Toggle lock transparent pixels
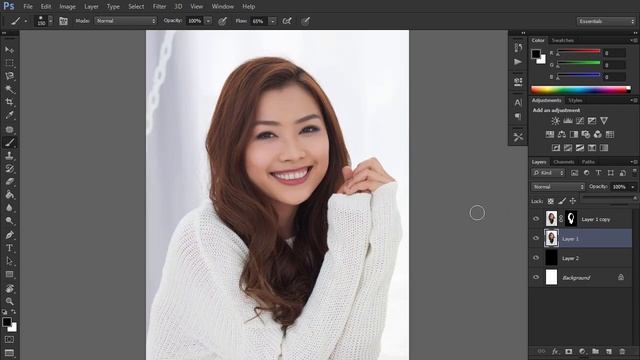The height and width of the screenshot is (360, 640). pyautogui.click(x=551, y=201)
